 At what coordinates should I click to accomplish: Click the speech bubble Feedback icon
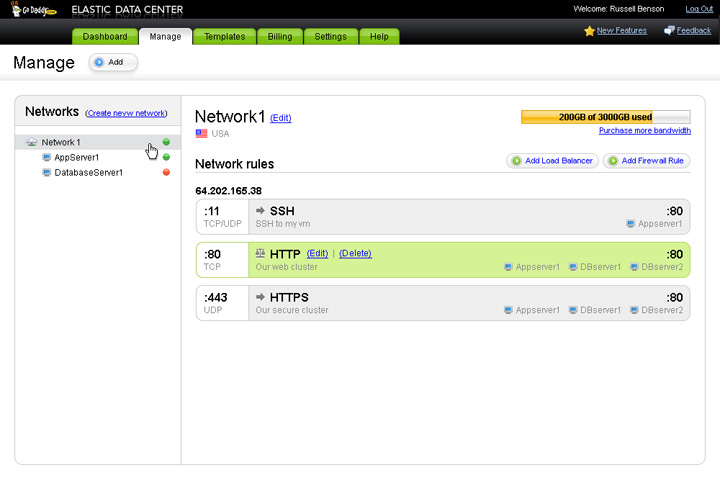669,31
